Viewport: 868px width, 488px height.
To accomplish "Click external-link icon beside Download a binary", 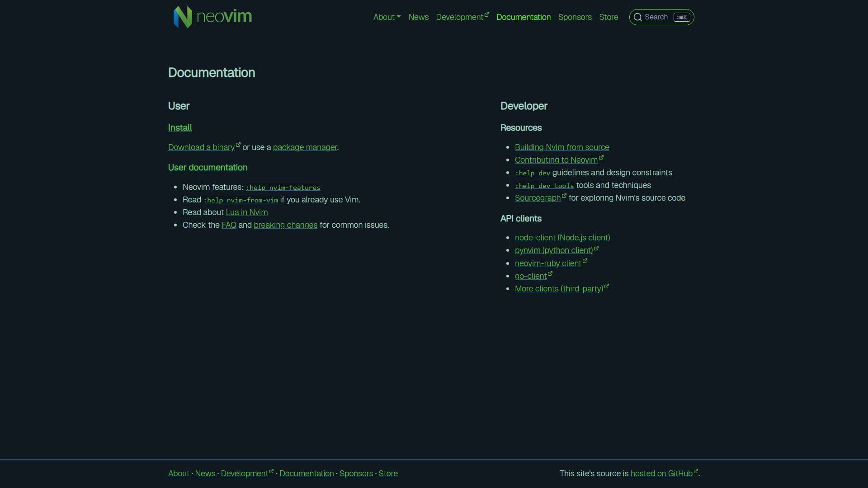I will point(238,145).
